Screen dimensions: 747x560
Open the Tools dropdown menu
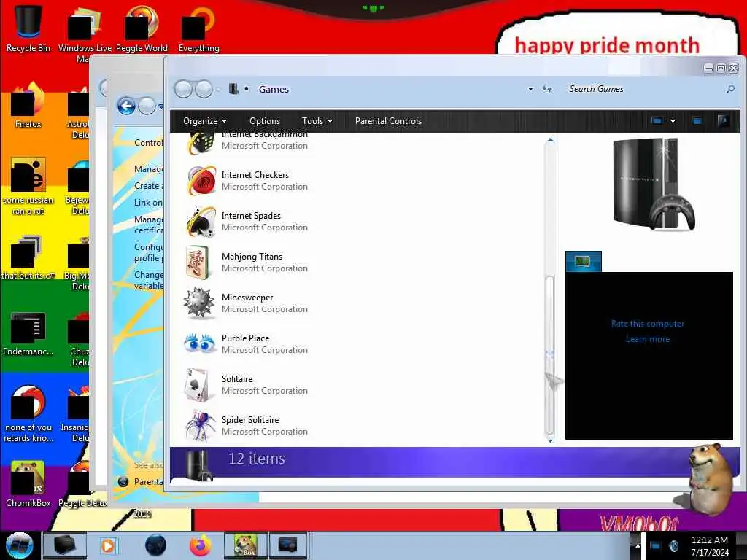coord(317,121)
